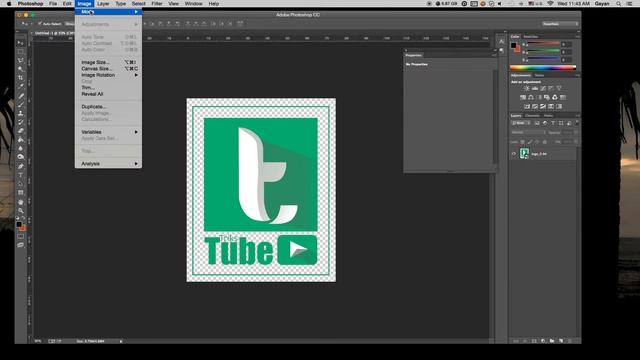Choose Canvas Size from Image menu

pyautogui.click(x=108, y=69)
